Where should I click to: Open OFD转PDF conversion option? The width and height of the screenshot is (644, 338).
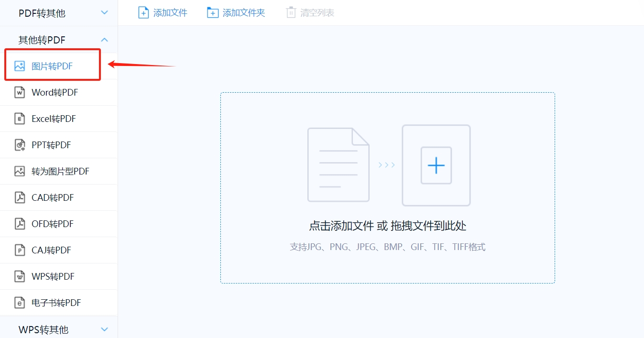click(x=58, y=224)
